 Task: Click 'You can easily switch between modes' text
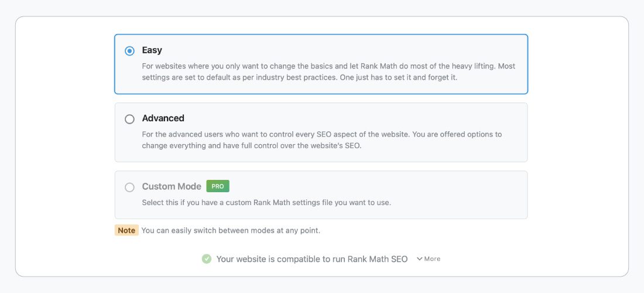pos(231,230)
